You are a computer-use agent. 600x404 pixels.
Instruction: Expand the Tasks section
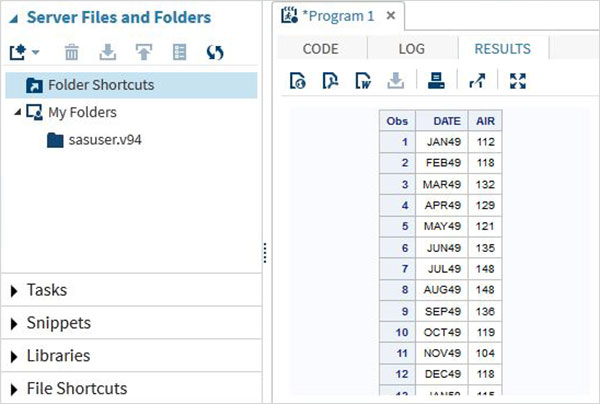point(14,290)
